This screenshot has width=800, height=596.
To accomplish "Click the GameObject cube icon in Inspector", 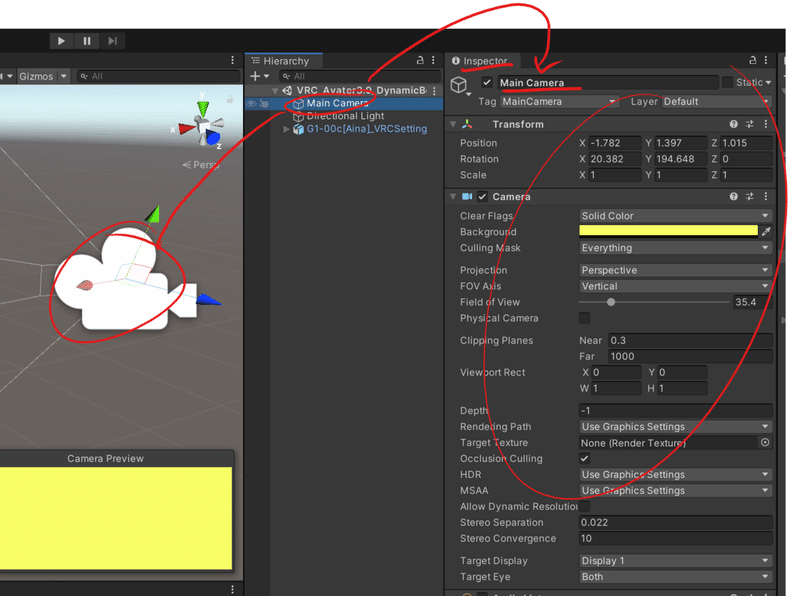I will click(x=459, y=85).
